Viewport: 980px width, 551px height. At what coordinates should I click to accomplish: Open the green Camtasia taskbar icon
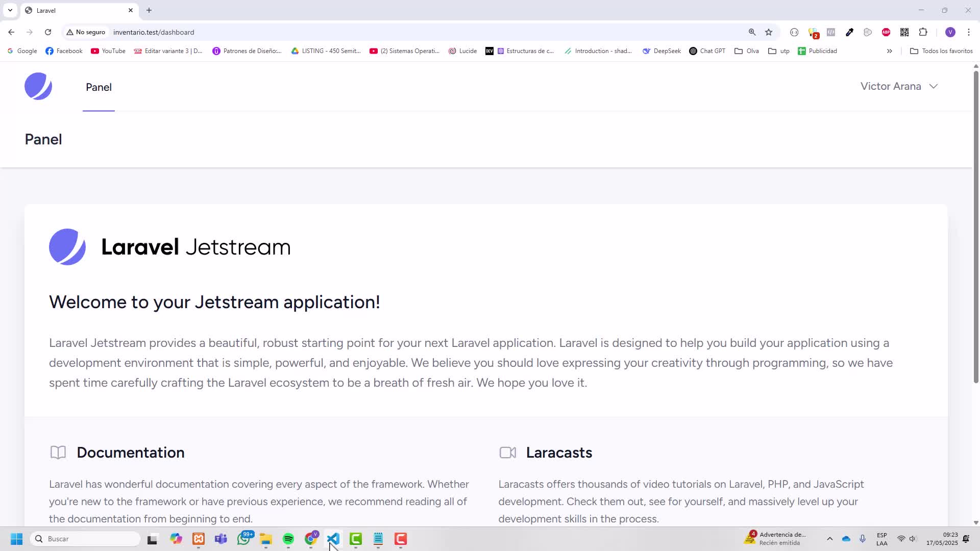pos(356,539)
